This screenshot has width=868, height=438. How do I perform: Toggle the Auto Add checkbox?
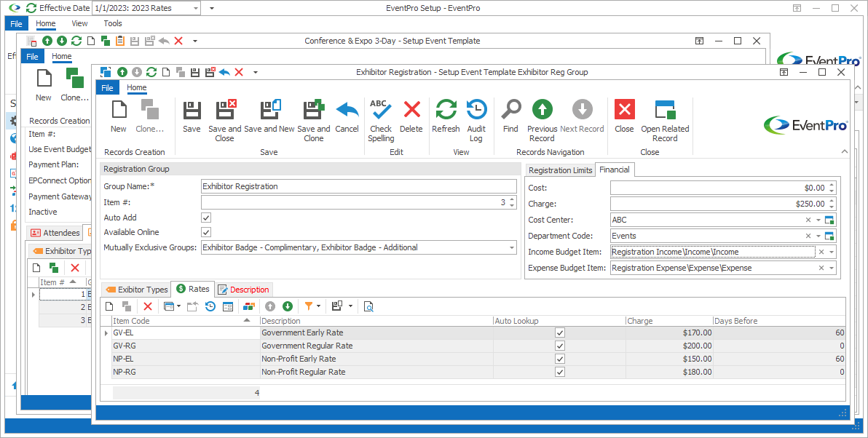[x=206, y=218]
